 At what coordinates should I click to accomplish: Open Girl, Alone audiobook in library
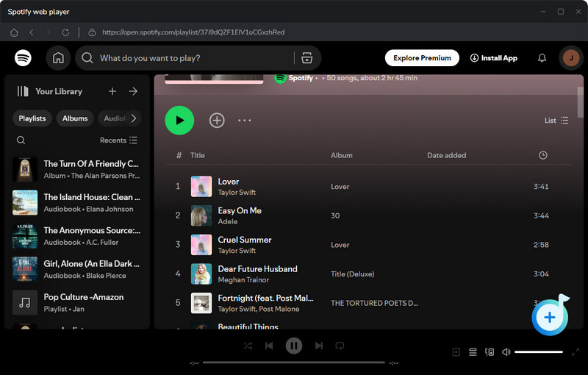coord(77,269)
